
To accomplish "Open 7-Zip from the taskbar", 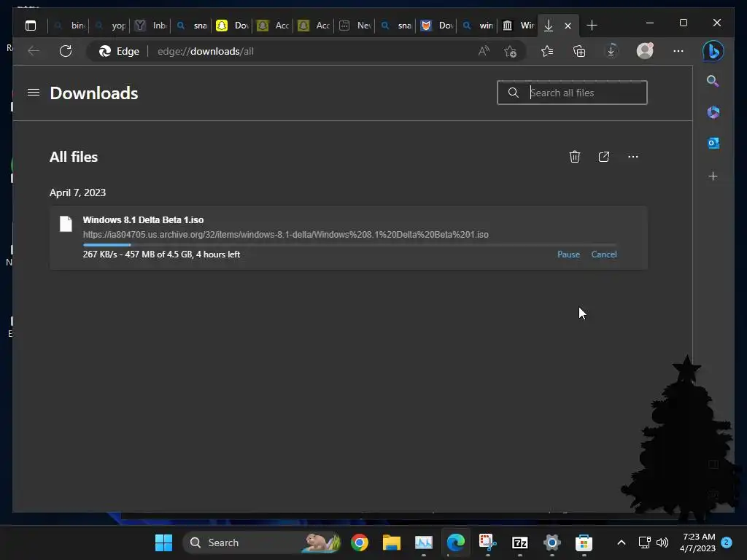I will 519,542.
